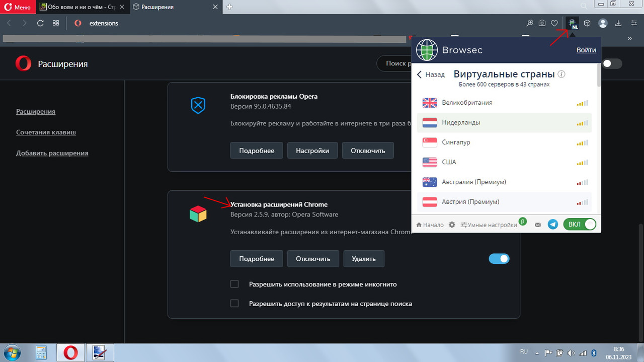Open the Opera Меню button
The height and width of the screenshot is (362, 644).
coord(18,7)
